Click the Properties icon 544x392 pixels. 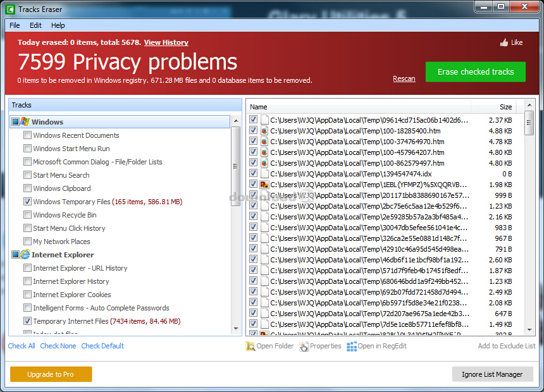(x=304, y=346)
